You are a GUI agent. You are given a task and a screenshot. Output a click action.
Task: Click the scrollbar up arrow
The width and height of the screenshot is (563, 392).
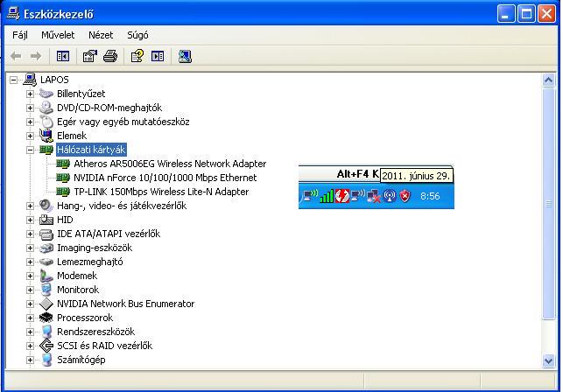coord(549,80)
